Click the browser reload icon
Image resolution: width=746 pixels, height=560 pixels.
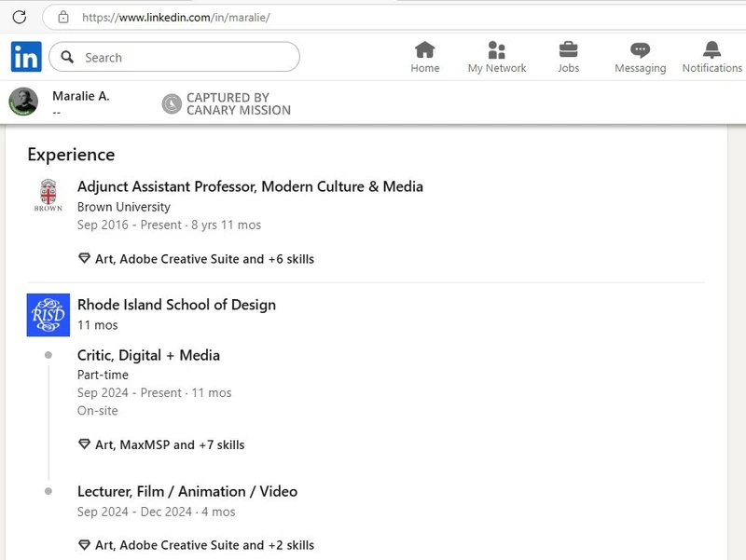click(x=19, y=17)
